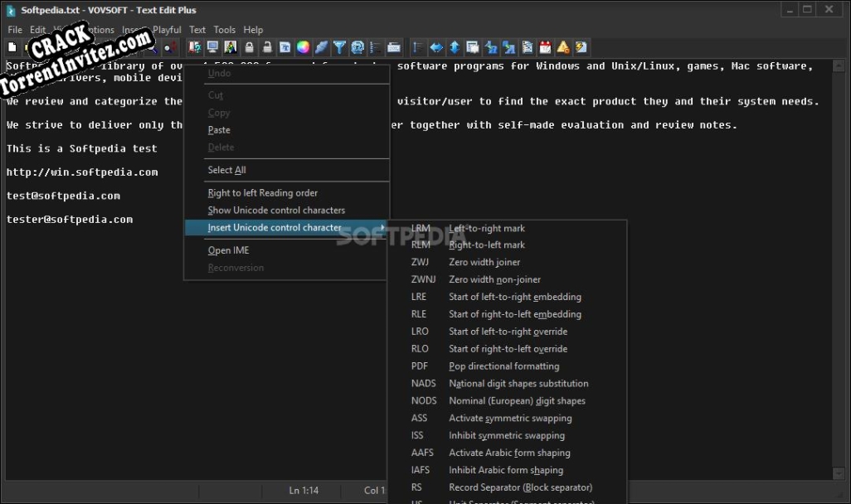Open the Text menu
This screenshot has height=504, width=851.
pos(197,30)
